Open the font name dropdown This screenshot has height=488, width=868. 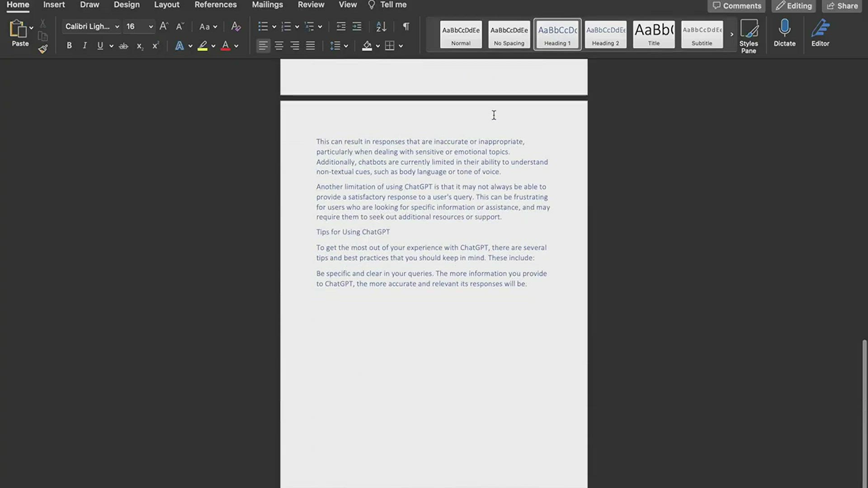[x=117, y=26]
